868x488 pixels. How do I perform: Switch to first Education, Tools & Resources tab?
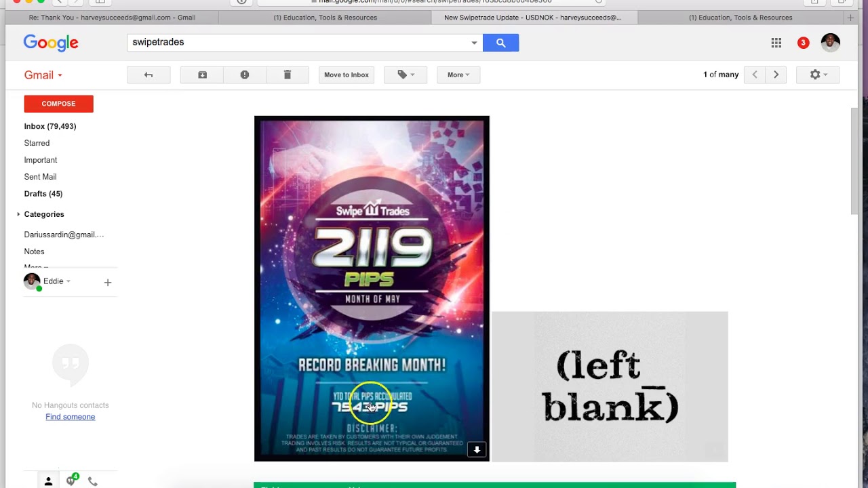(325, 18)
